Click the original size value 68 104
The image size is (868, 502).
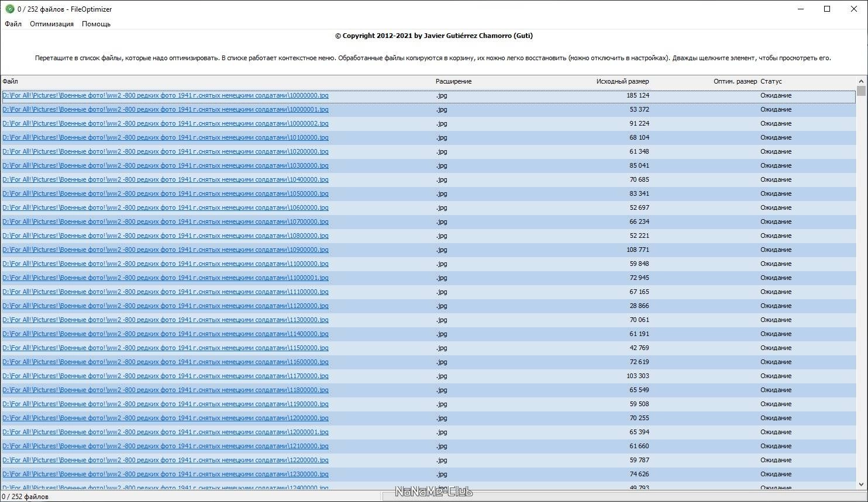coord(639,137)
